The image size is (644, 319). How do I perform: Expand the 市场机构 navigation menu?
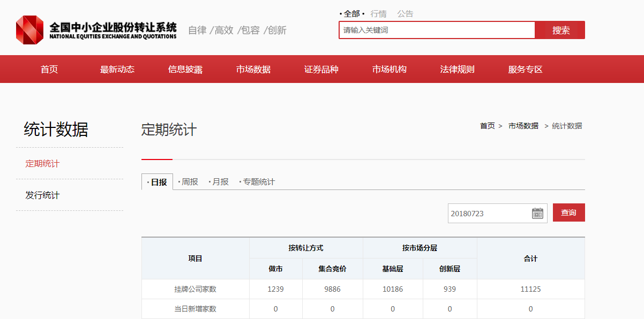[390, 70]
